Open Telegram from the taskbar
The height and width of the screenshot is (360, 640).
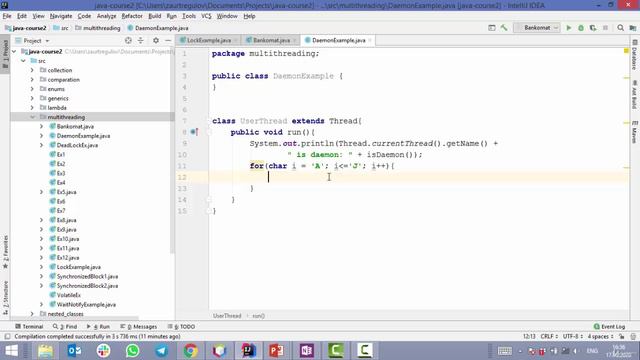pyautogui.click(x=162, y=351)
